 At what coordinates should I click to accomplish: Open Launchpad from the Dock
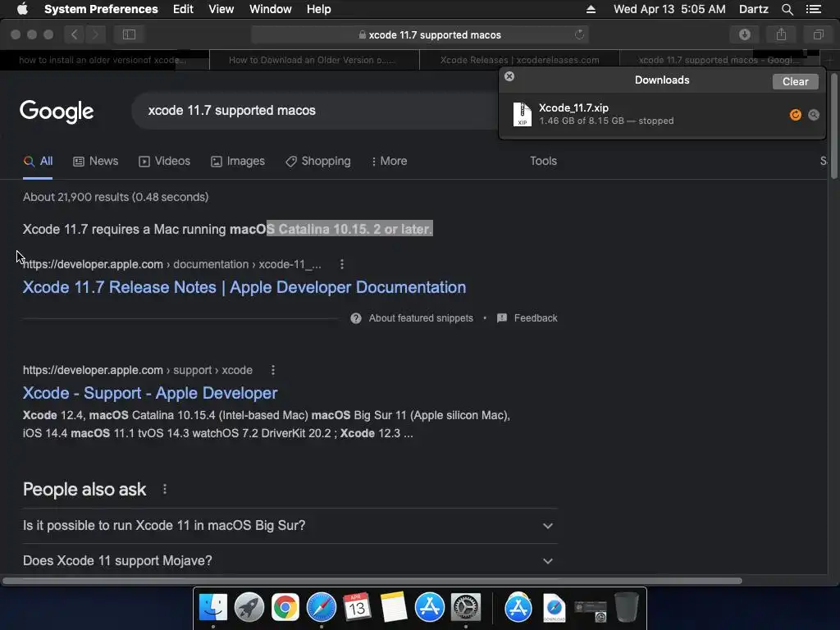click(x=249, y=608)
